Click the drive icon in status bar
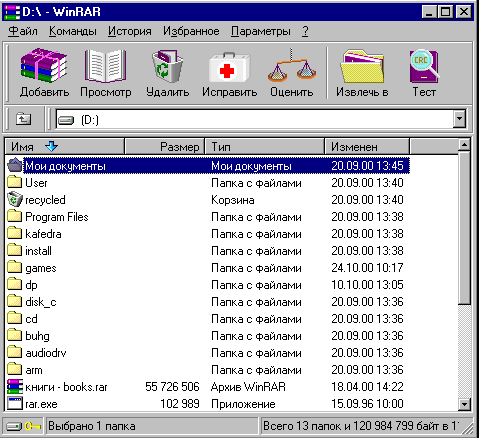 pos(14,426)
